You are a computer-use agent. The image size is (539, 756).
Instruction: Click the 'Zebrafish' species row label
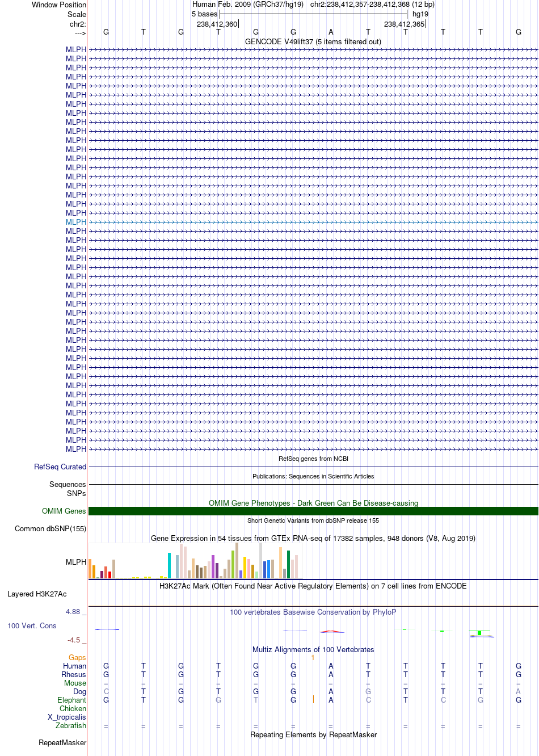(71, 725)
